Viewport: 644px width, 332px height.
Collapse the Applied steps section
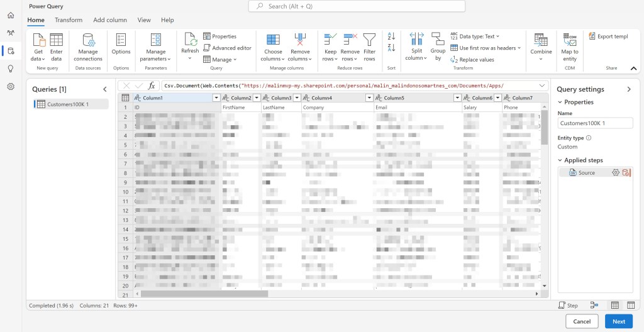click(x=560, y=160)
